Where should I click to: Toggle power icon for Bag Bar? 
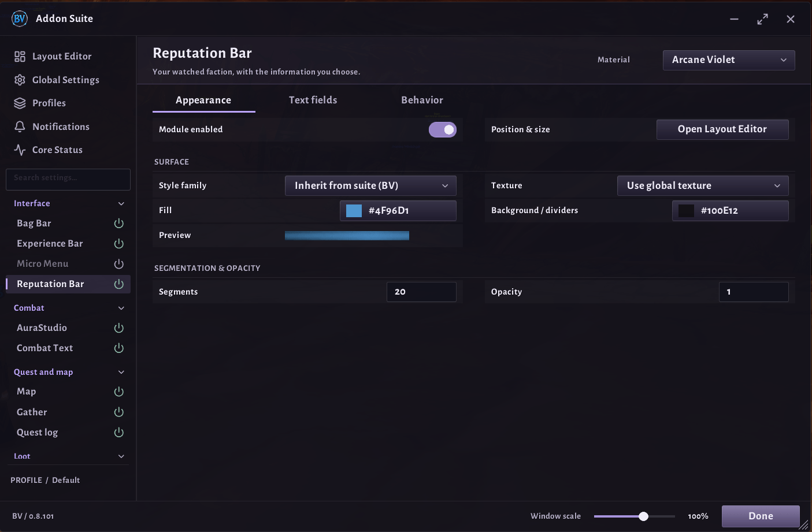(x=119, y=224)
